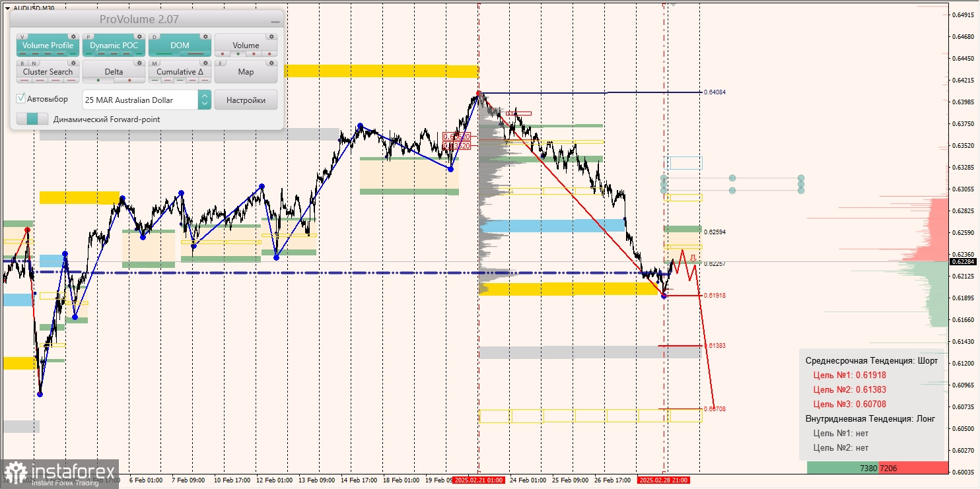980x489 pixels.
Task: Click the 0.60708 target label on chart
Action: click(715, 409)
